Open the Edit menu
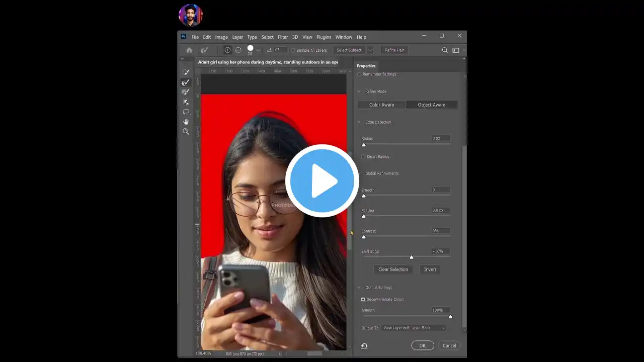Viewport: 644px width, 362px height. [207, 37]
